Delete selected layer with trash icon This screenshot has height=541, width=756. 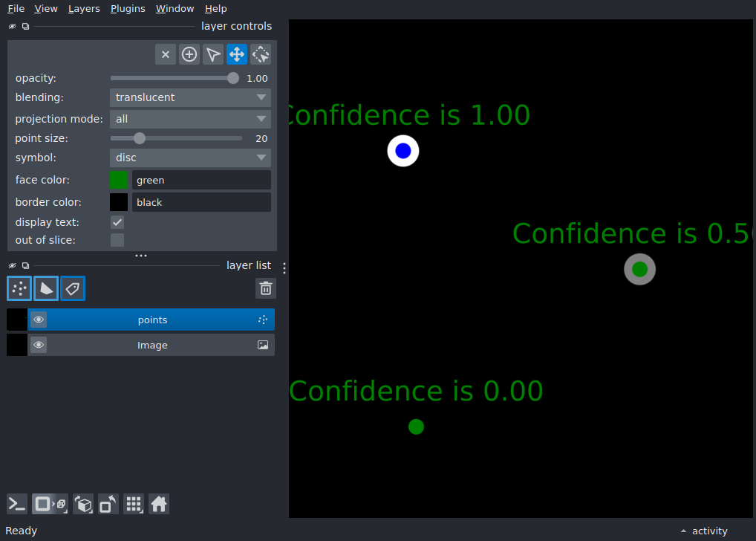pos(266,288)
